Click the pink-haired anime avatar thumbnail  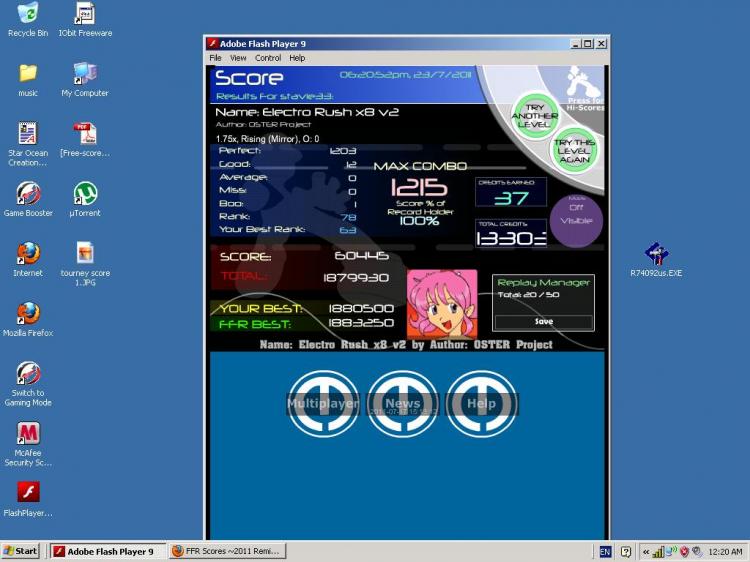pos(442,303)
